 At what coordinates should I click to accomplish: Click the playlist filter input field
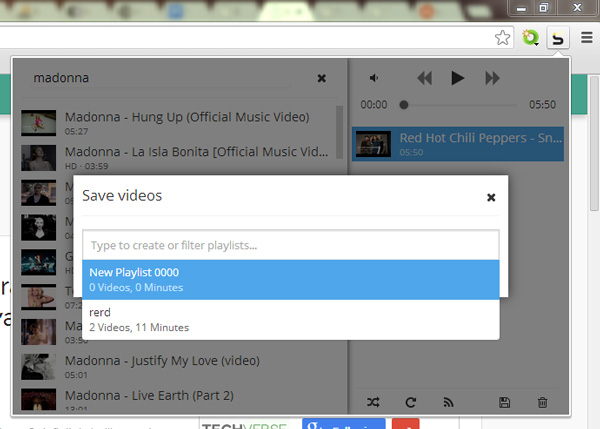[x=291, y=245]
